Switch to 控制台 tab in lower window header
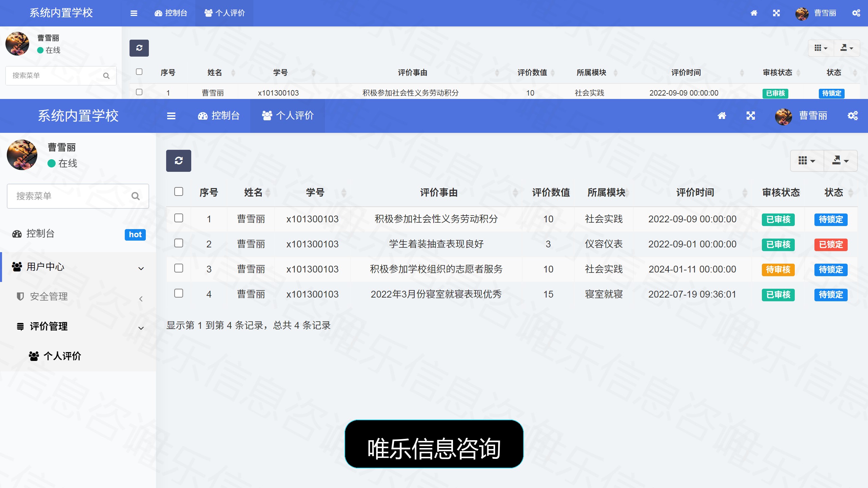 tap(219, 116)
